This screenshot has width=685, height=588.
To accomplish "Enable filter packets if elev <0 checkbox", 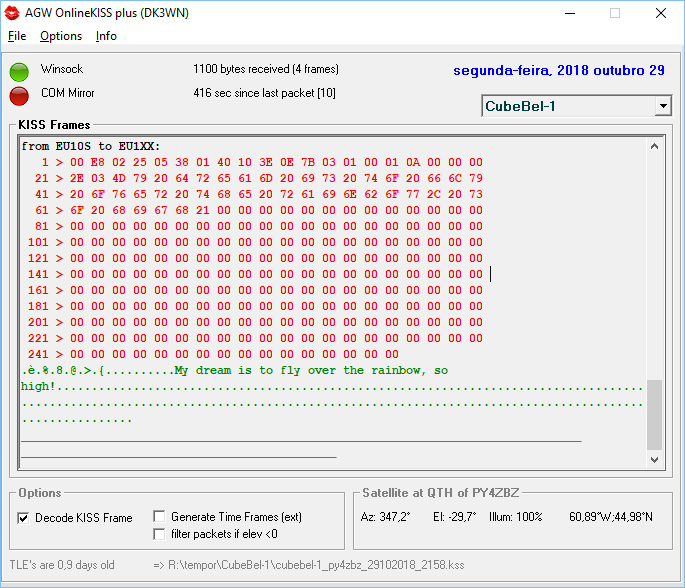I will tap(159, 534).
